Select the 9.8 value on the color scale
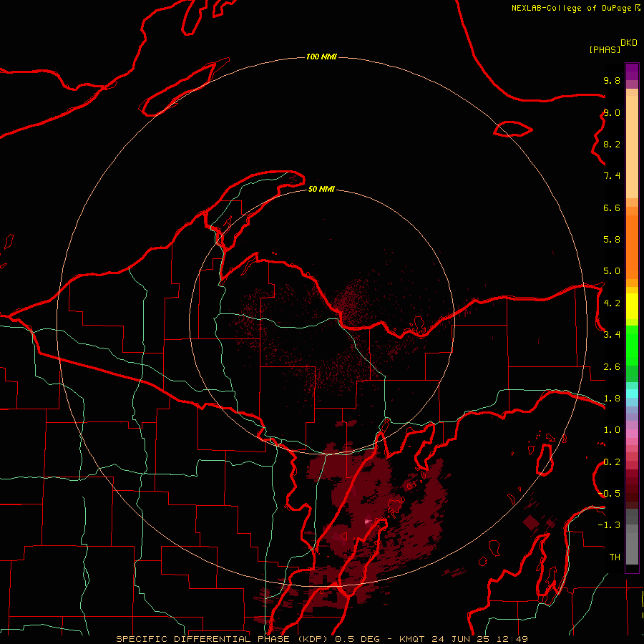Viewport: 644px width, 644px height. point(612,80)
